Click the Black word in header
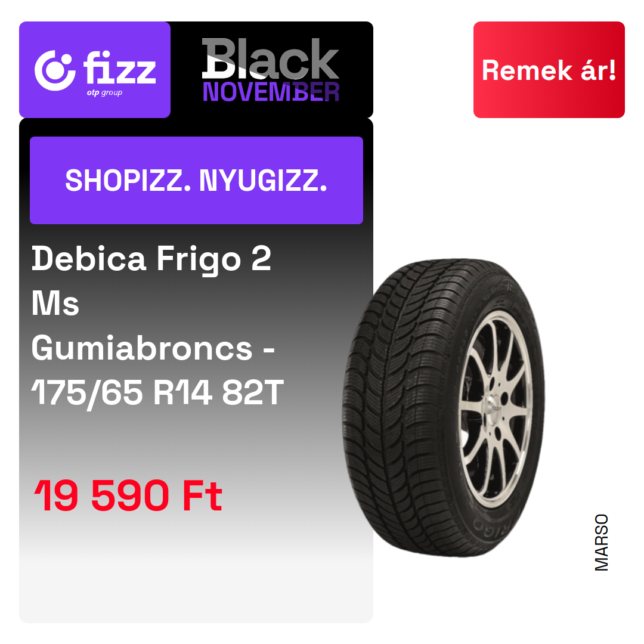 270,58
